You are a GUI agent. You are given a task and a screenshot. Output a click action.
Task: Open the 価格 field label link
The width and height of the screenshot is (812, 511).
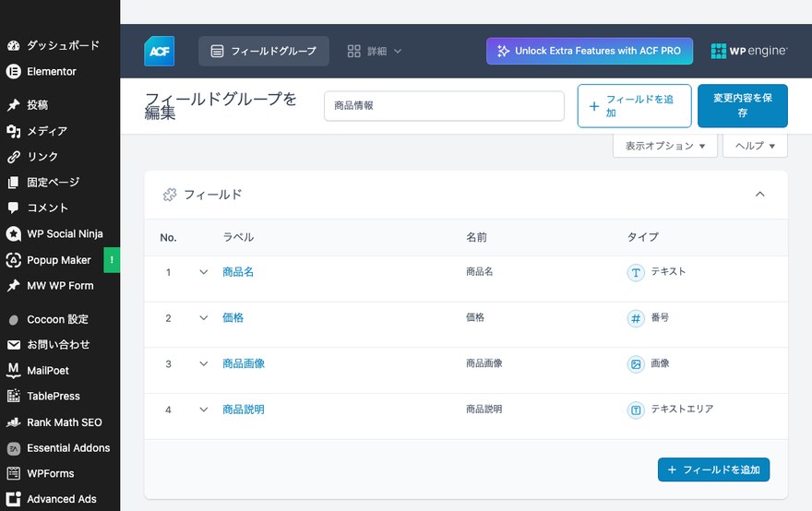(233, 318)
